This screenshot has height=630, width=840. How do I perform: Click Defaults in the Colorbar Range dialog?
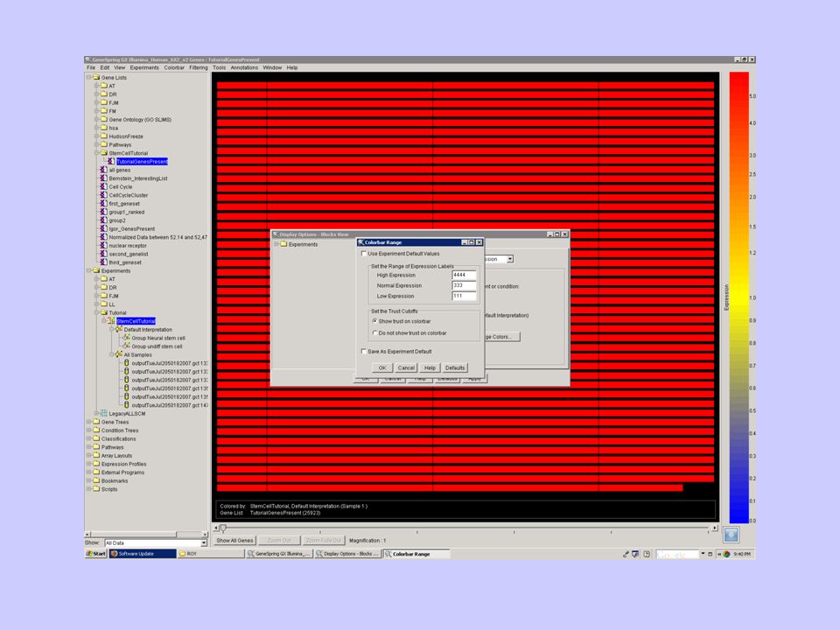click(455, 368)
